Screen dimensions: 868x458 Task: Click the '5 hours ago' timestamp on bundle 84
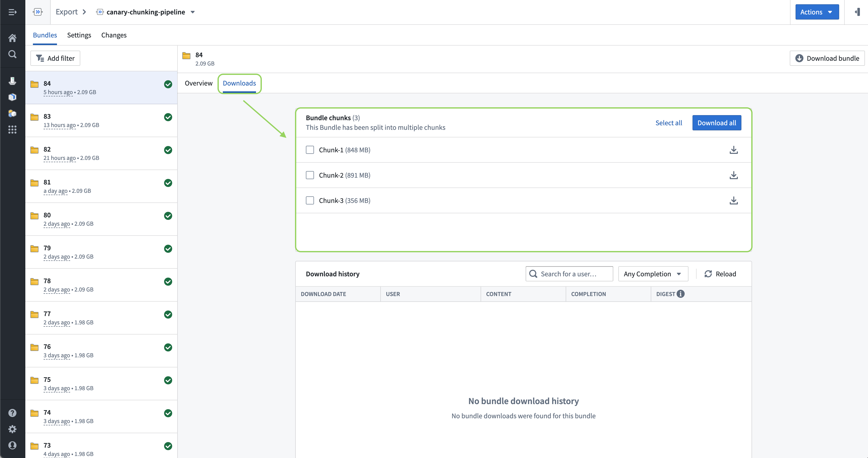tap(58, 92)
